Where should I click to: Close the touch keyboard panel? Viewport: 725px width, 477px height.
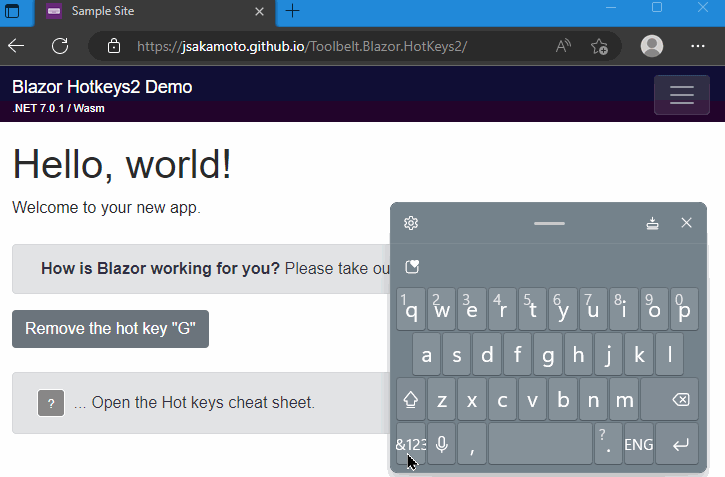pos(687,223)
